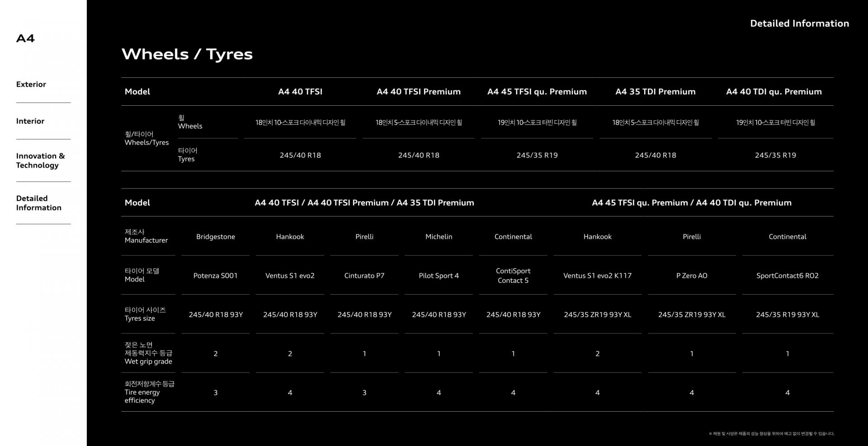The height and width of the screenshot is (446, 868).
Task: Click the Potenza S001 tyre model
Action: pyautogui.click(x=216, y=276)
